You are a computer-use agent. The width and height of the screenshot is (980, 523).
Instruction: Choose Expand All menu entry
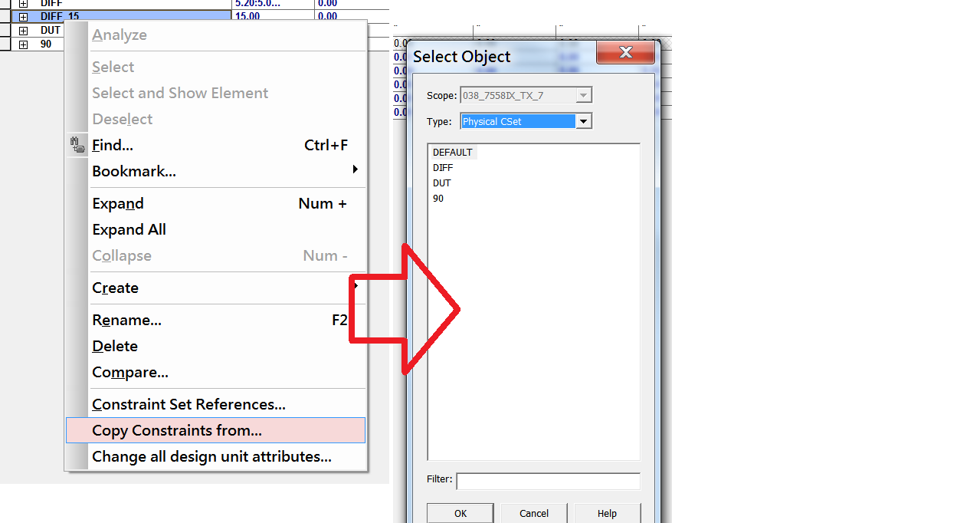[x=220, y=229]
